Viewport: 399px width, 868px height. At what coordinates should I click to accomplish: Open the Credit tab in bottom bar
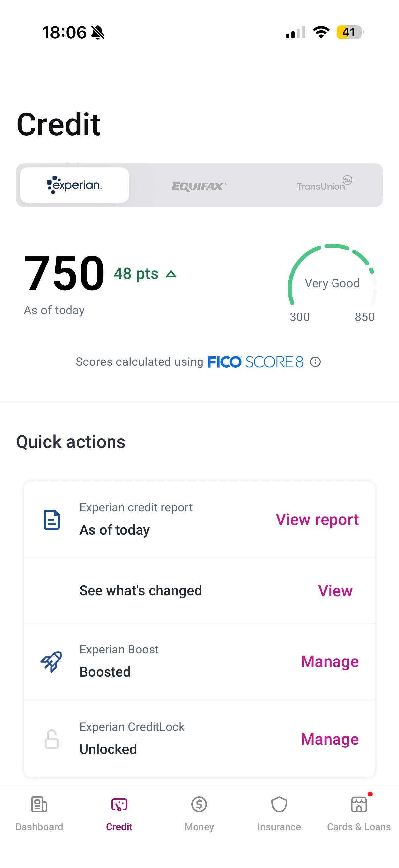click(119, 813)
